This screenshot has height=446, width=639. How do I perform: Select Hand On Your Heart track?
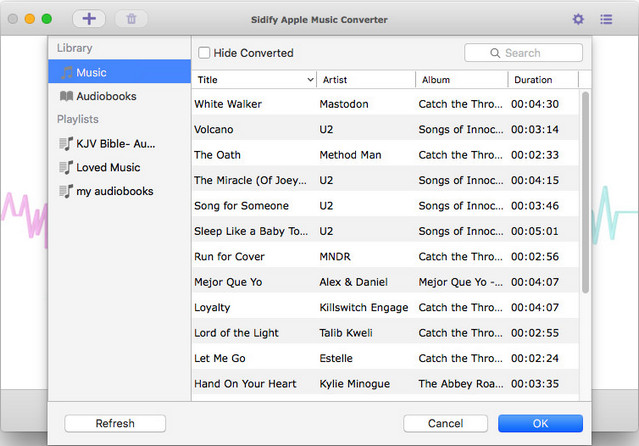pos(245,384)
